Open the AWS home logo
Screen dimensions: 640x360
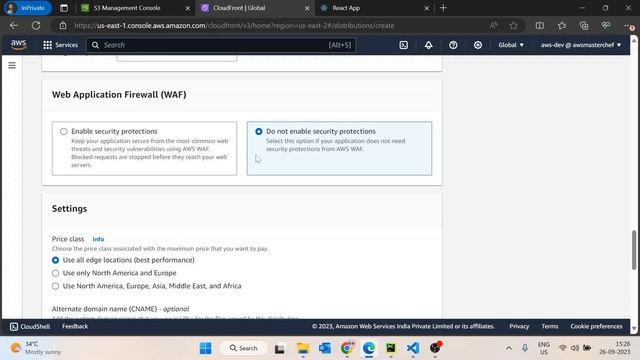pyautogui.click(x=18, y=44)
